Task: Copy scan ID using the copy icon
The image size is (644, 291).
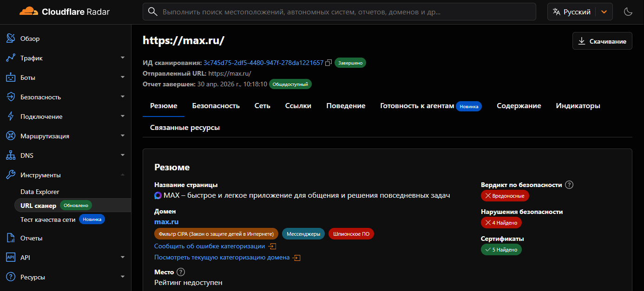Action: click(329, 63)
